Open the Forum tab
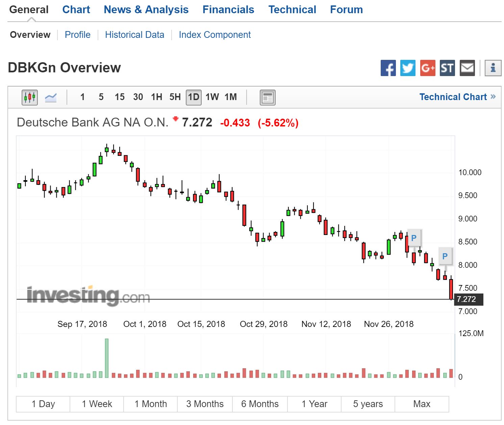 [347, 10]
